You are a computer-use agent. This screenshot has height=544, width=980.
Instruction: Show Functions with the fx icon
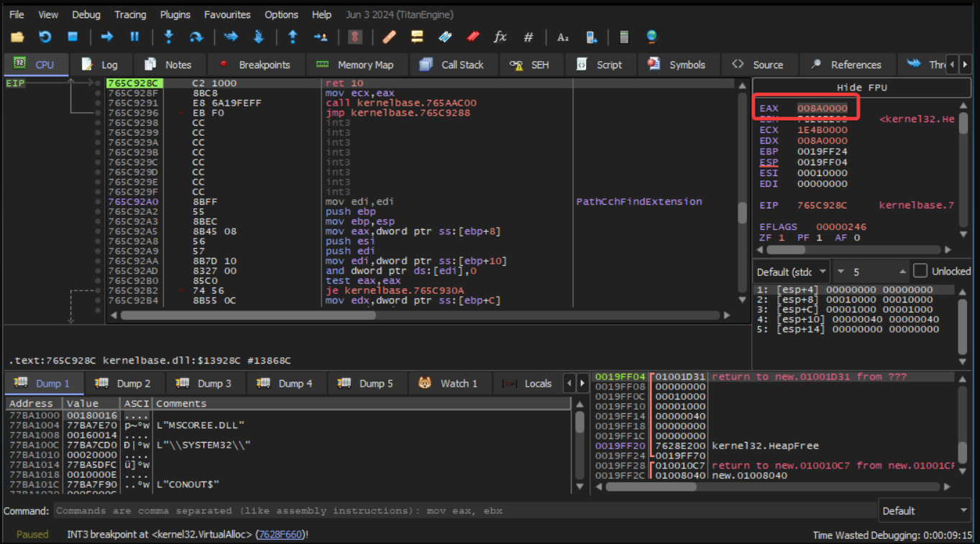point(500,37)
